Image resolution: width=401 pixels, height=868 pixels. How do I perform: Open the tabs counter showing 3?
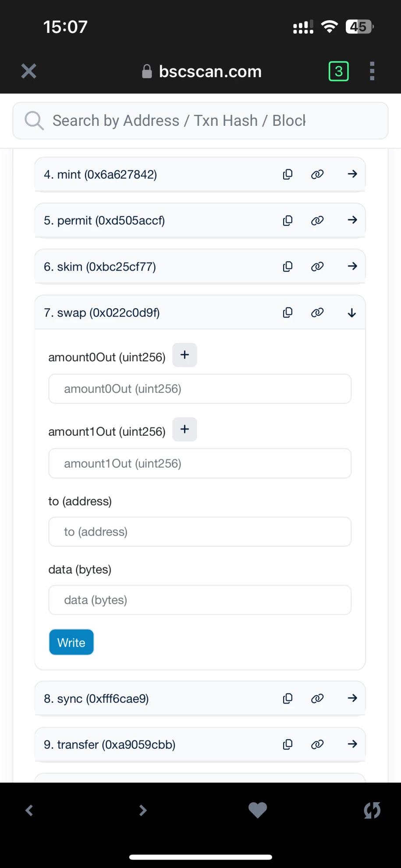click(339, 71)
